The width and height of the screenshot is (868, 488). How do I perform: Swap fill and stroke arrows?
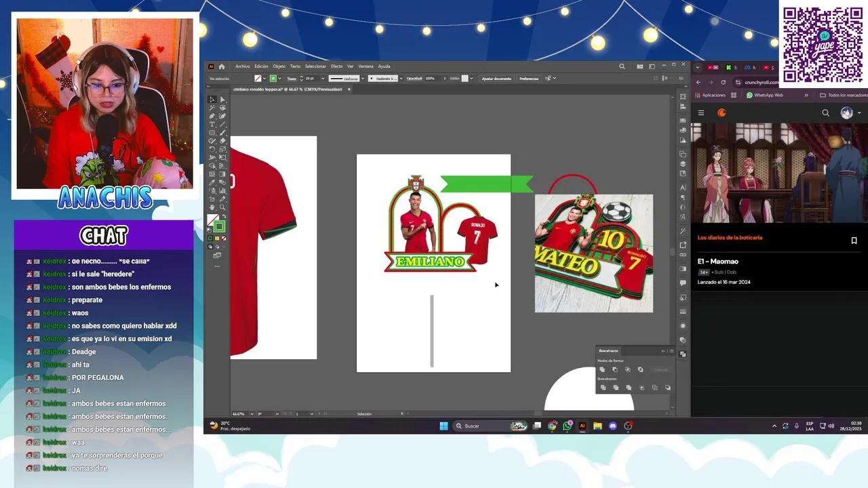point(225,216)
